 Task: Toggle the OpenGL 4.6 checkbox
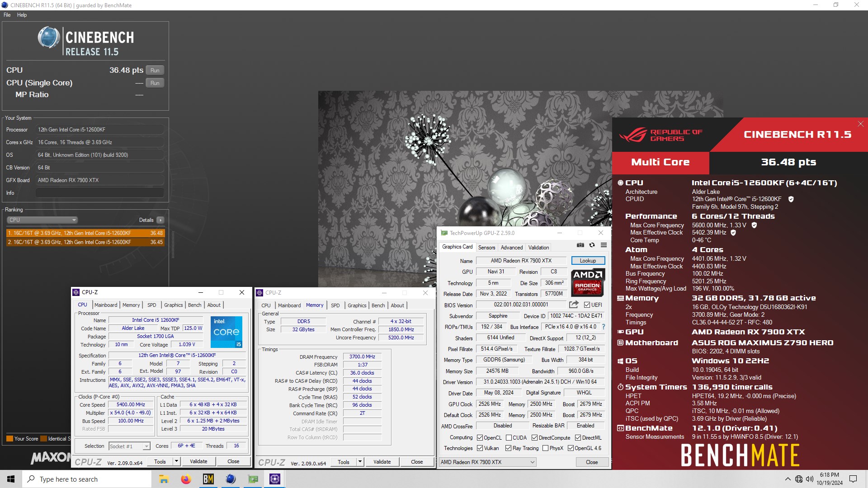click(x=571, y=448)
